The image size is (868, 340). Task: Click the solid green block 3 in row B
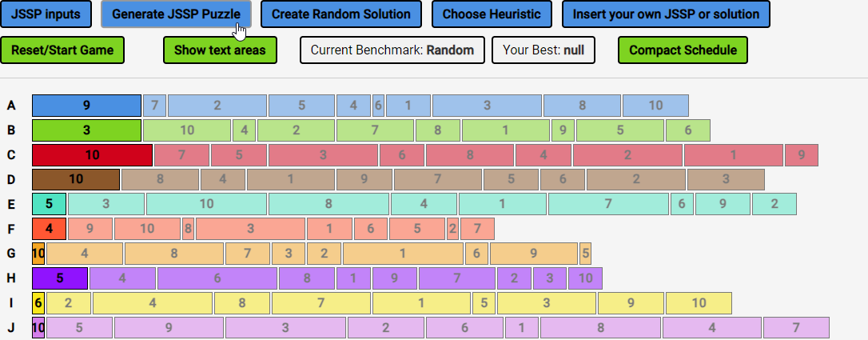point(86,130)
